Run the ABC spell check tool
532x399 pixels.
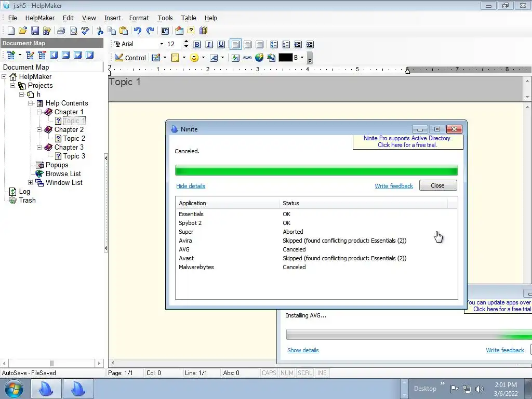pos(85,31)
